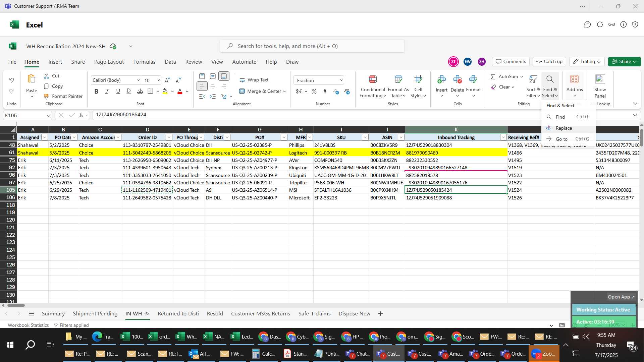Open the Name Box K105 dropdown
The width and height of the screenshot is (644, 362).
49,116
